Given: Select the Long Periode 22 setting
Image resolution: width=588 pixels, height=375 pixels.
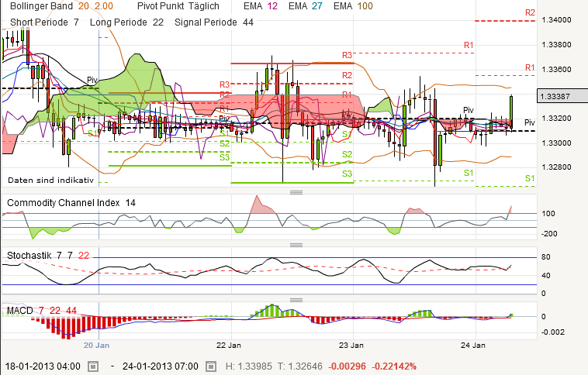Looking at the screenshot, I should [x=126, y=22].
